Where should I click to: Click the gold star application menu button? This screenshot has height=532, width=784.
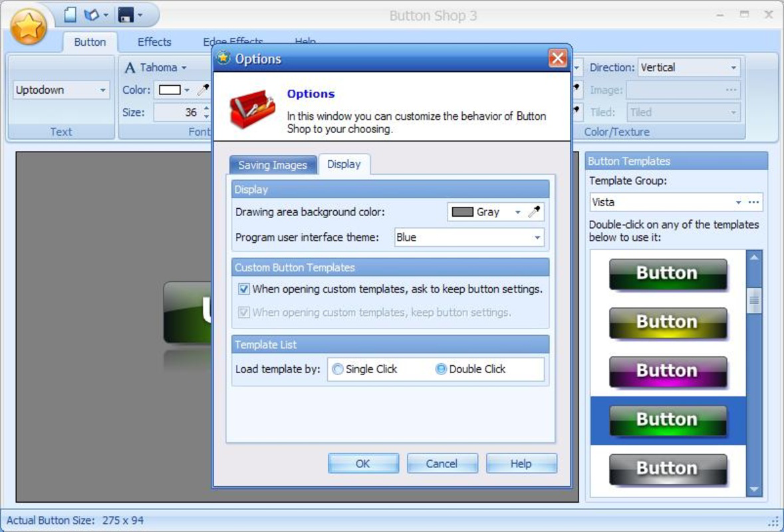[x=29, y=27]
